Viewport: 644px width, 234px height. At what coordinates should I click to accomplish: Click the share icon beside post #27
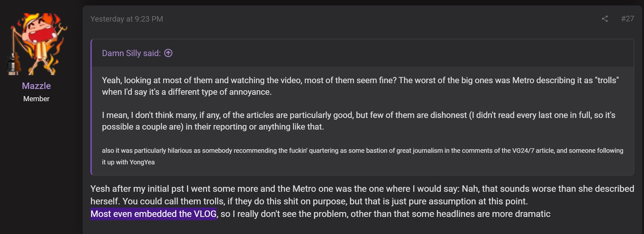[605, 19]
